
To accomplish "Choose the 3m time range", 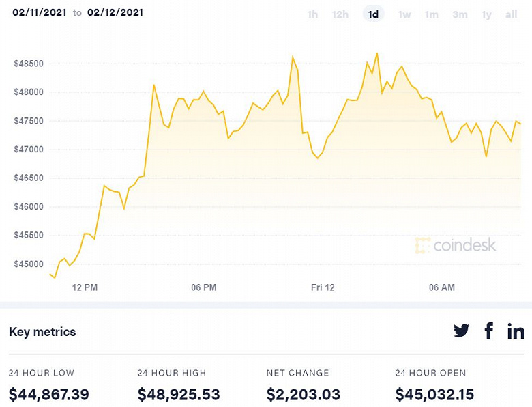I will click(460, 14).
